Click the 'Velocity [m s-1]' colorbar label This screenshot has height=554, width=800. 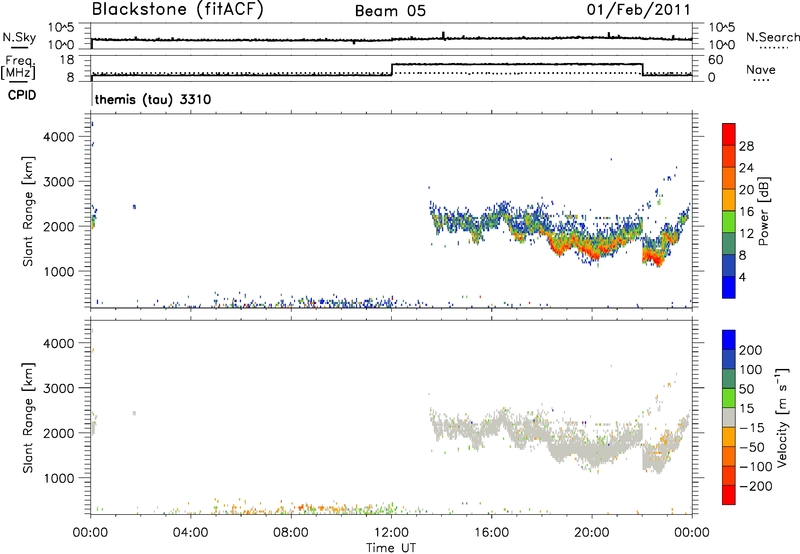point(781,417)
